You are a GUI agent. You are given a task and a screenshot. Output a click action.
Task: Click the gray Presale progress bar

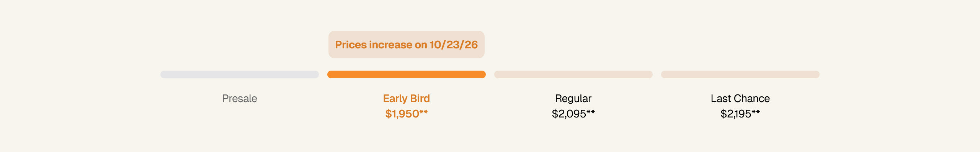[240, 74]
